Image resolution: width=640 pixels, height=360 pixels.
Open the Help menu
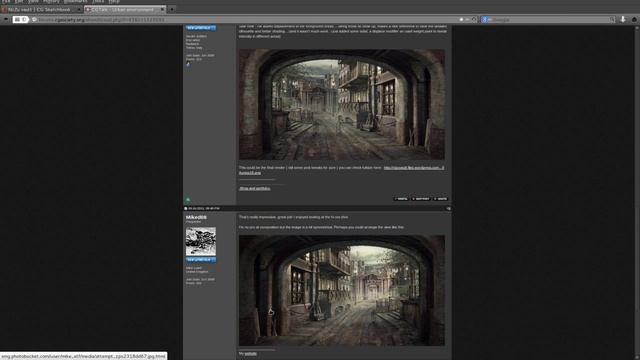[114, 2]
